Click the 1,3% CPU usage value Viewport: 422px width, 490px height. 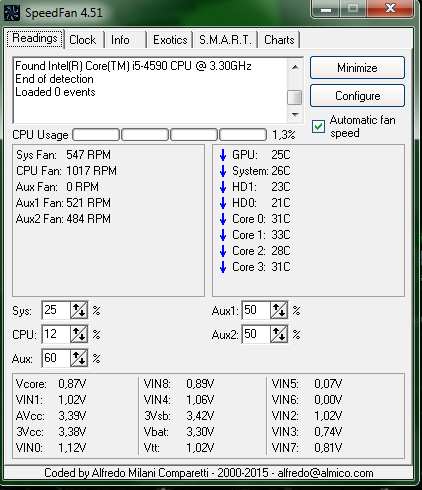point(284,135)
